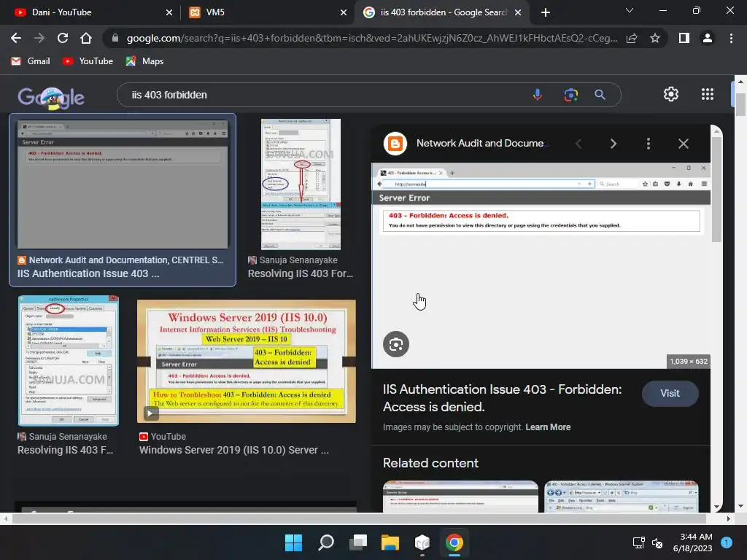The width and height of the screenshot is (747, 560).
Task: View site security lock info
Action: (115, 38)
